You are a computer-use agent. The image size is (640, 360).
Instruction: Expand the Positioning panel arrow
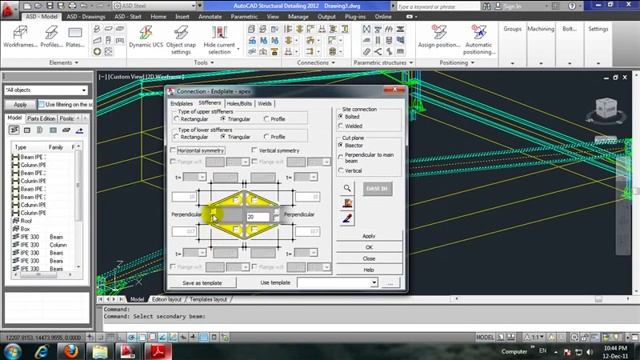[x=473, y=63]
